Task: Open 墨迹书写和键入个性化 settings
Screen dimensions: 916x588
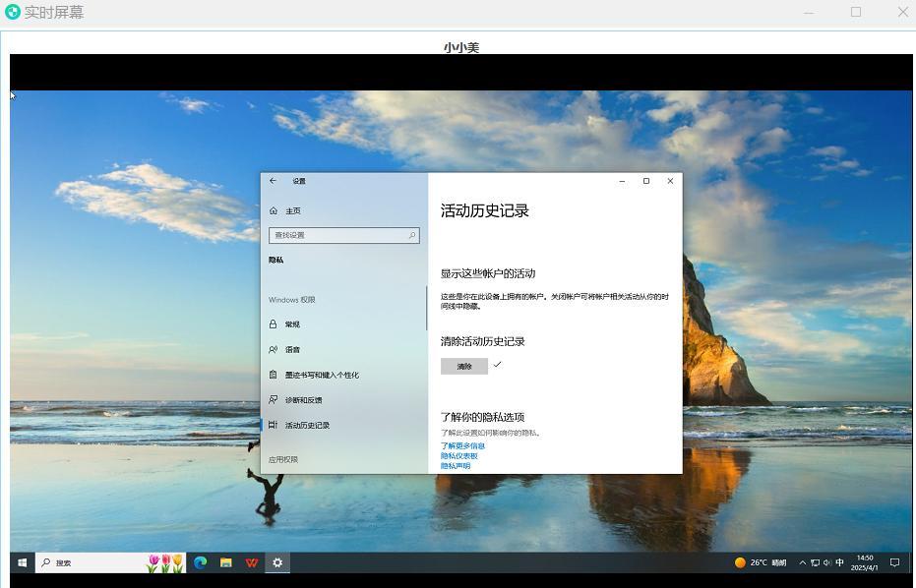Action: [321, 375]
